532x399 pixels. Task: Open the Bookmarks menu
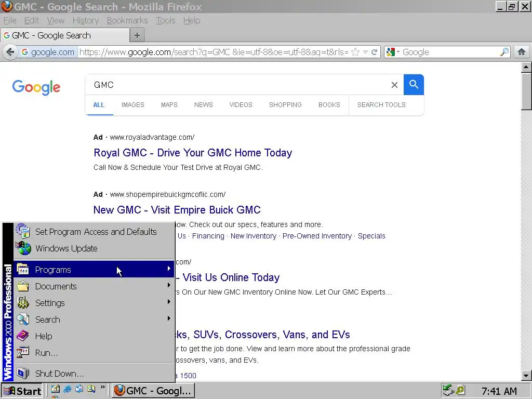[x=127, y=21]
